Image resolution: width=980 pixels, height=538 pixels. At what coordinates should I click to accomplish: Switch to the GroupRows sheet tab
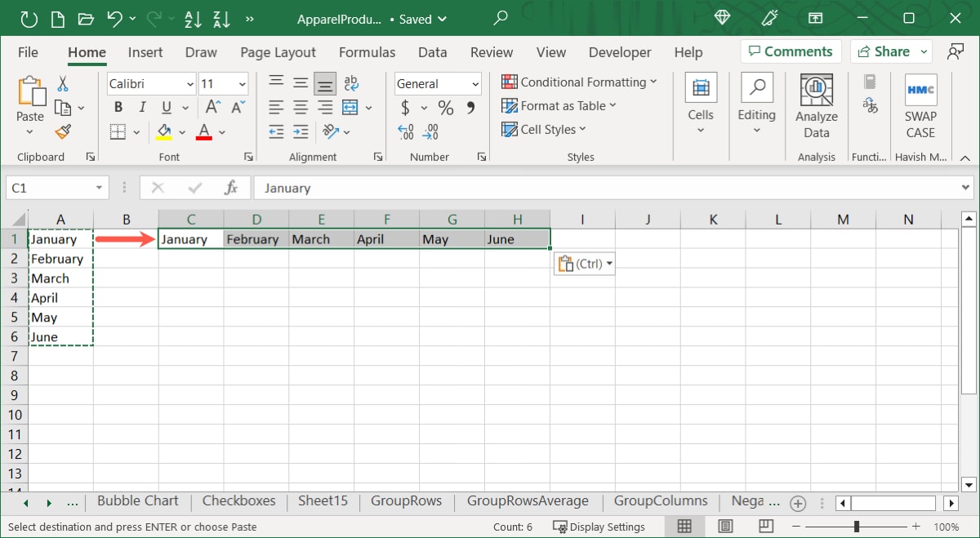pyautogui.click(x=406, y=500)
